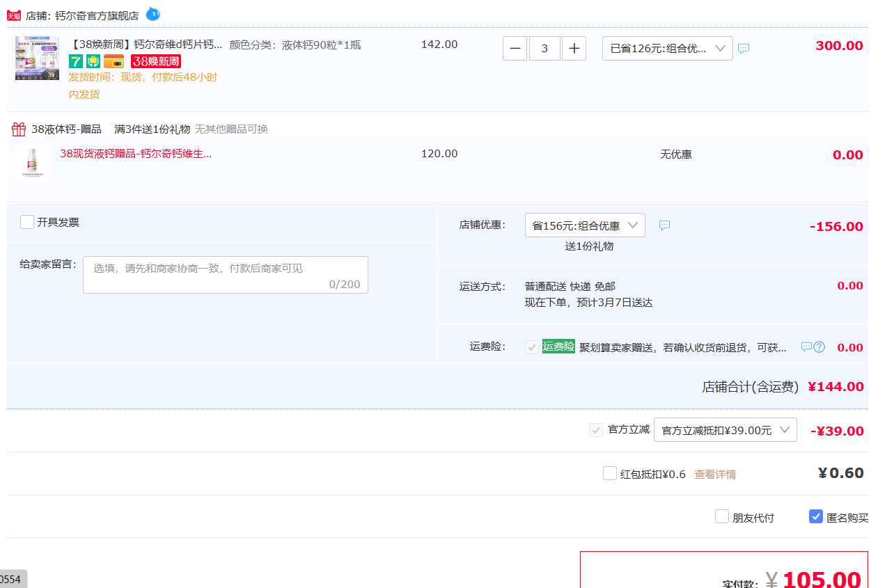The height and width of the screenshot is (588, 878).
Task: Click the 现在下单,预计3月7日送达 delivery estimate
Action: pyautogui.click(x=589, y=303)
